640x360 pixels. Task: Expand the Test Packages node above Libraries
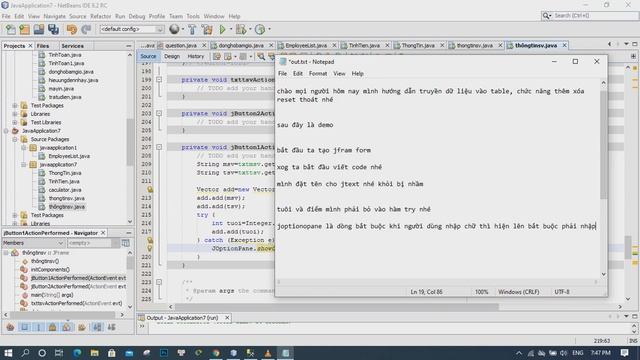pyautogui.click(x=15, y=105)
